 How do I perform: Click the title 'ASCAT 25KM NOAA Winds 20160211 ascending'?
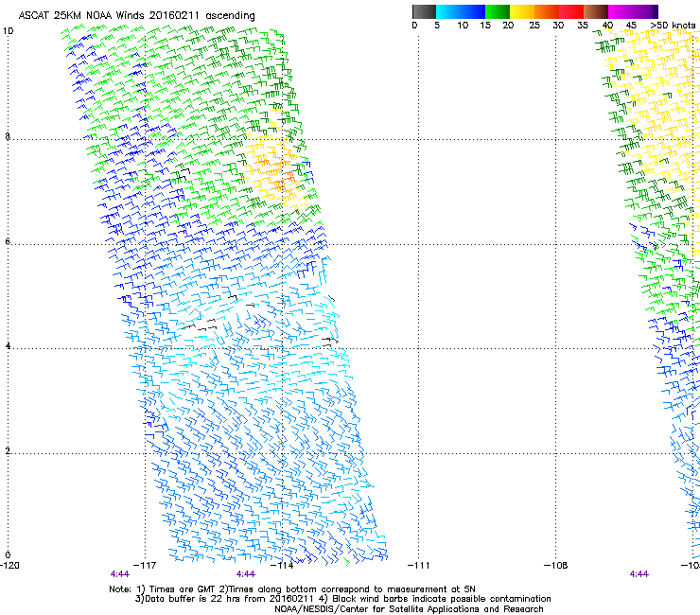click(136, 16)
